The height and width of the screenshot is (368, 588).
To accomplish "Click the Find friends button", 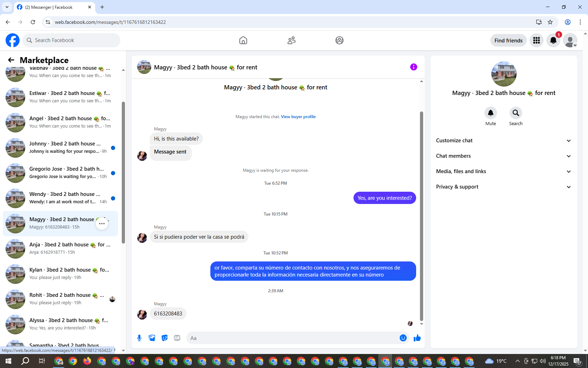I will (x=508, y=40).
